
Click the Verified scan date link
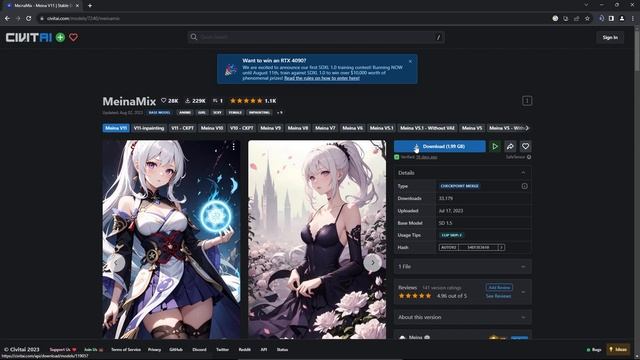tap(427, 157)
